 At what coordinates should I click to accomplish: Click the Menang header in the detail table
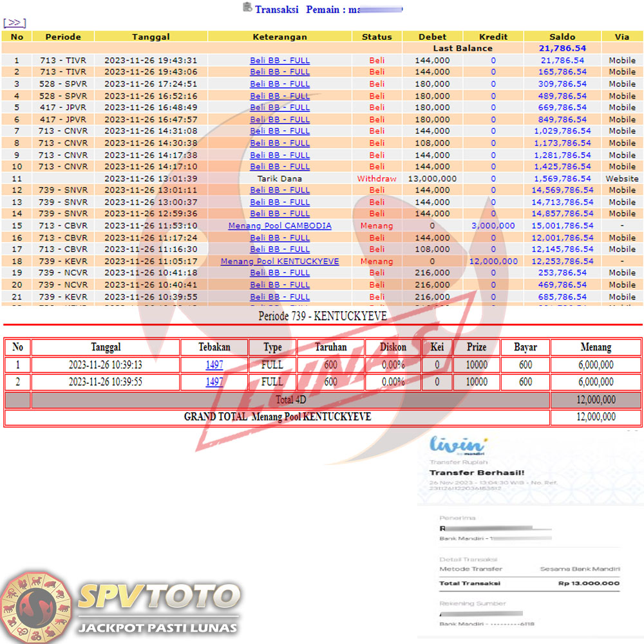(596, 347)
